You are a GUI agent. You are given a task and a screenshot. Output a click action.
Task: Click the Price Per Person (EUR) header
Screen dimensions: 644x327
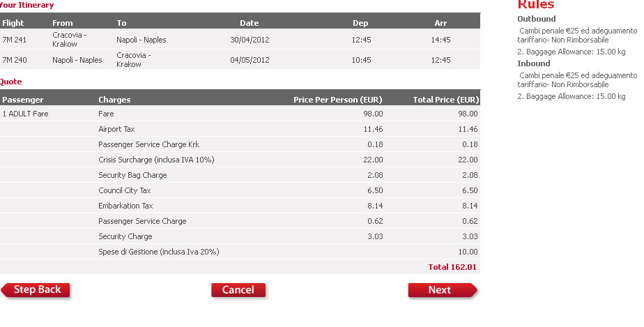tap(337, 100)
